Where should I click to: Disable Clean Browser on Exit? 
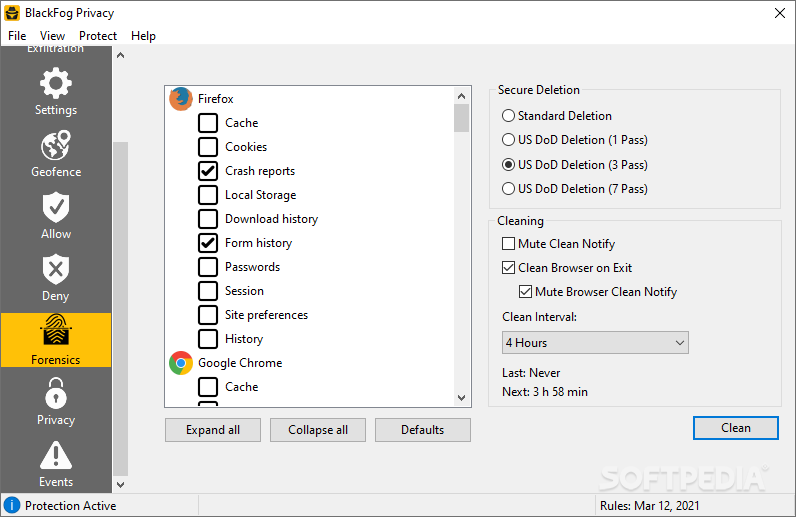(508, 268)
